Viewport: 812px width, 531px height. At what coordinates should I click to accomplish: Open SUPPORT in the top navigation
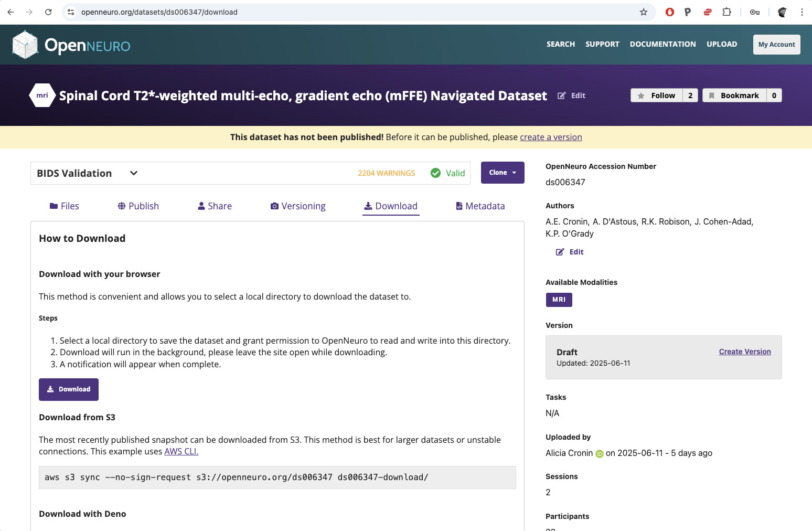point(602,44)
